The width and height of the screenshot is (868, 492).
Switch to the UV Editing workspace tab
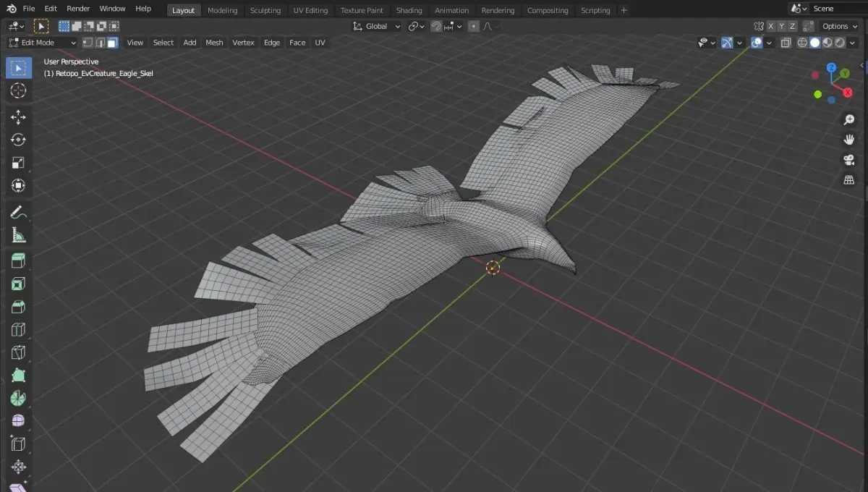click(x=310, y=10)
